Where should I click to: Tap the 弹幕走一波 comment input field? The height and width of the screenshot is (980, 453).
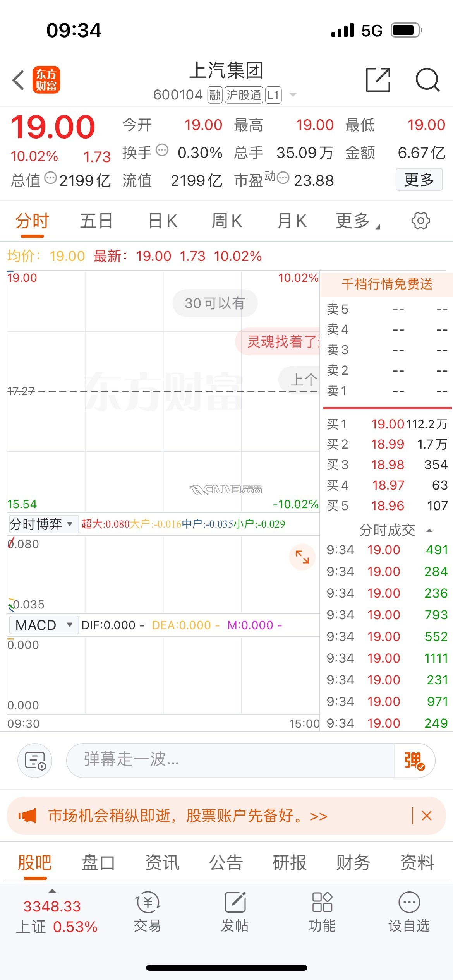230,761
